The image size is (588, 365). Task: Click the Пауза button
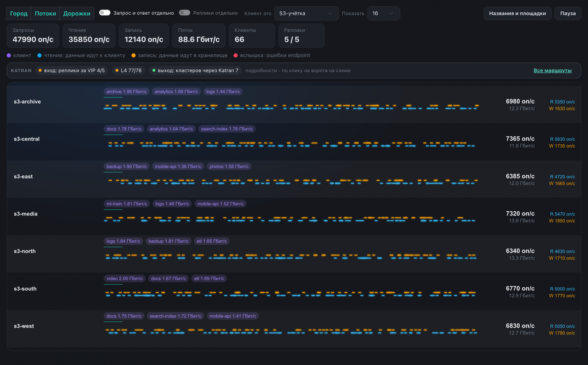tap(568, 14)
